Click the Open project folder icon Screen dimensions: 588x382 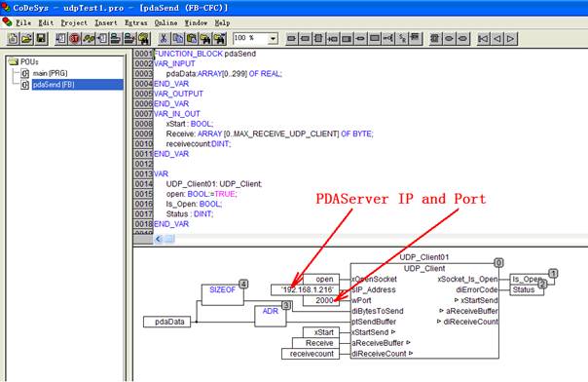tap(26, 38)
